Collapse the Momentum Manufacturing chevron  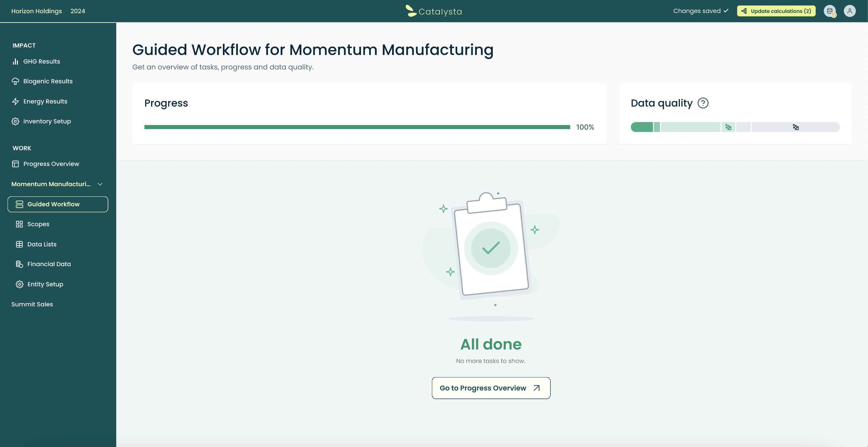[100, 184]
